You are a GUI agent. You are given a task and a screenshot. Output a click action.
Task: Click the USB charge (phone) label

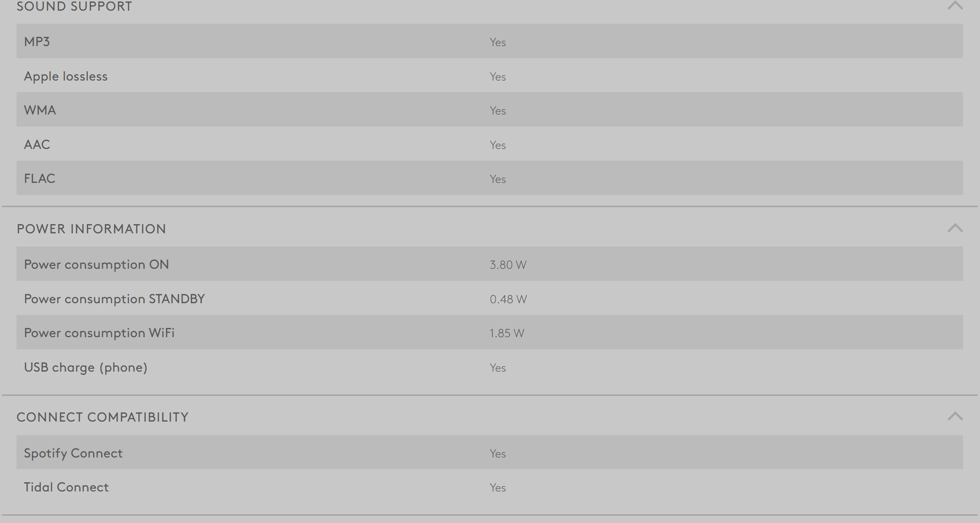click(85, 367)
